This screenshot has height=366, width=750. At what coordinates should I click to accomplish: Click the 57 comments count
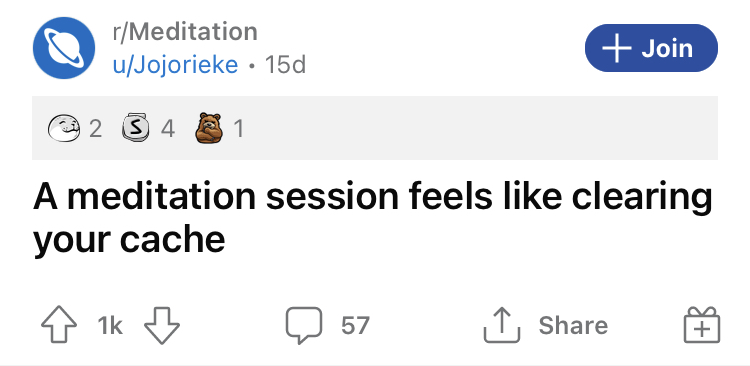[x=355, y=326]
